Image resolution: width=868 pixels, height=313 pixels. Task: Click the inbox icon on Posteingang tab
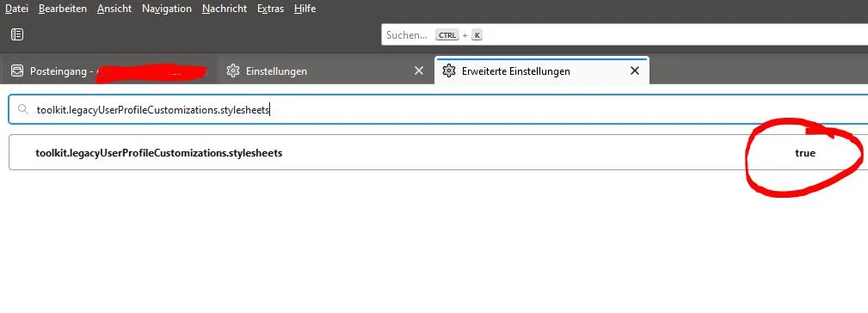tap(17, 71)
